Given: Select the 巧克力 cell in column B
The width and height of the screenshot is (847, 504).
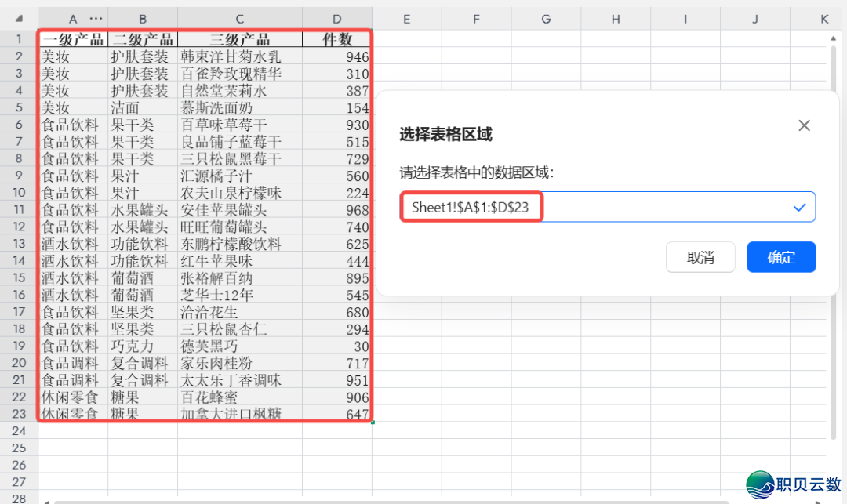Looking at the screenshot, I should coord(143,346).
